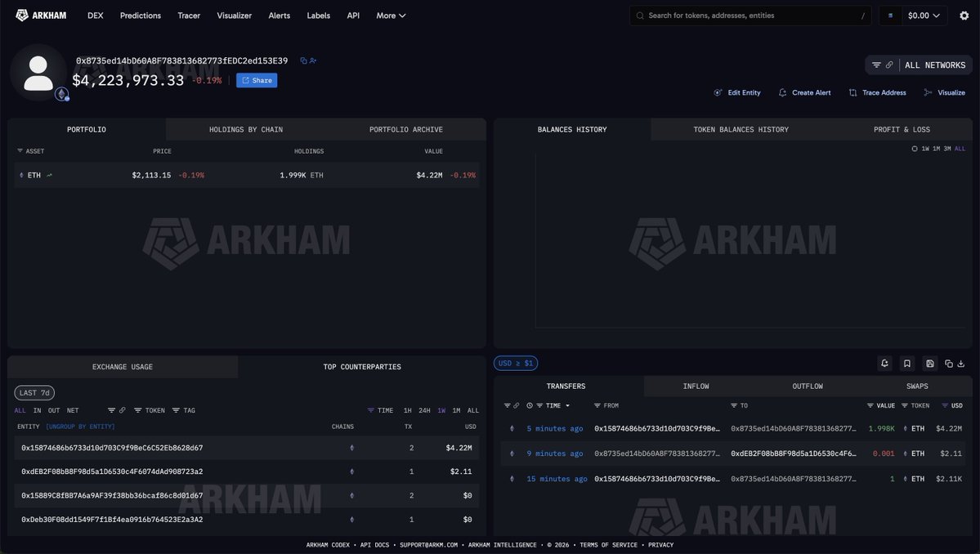Expand the More menu in navigation
Viewport: 980px width, 554px height.
(x=391, y=16)
